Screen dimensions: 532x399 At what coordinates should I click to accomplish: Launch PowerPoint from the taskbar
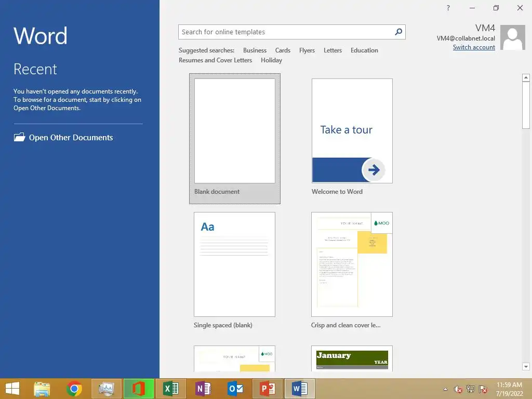pyautogui.click(x=268, y=389)
